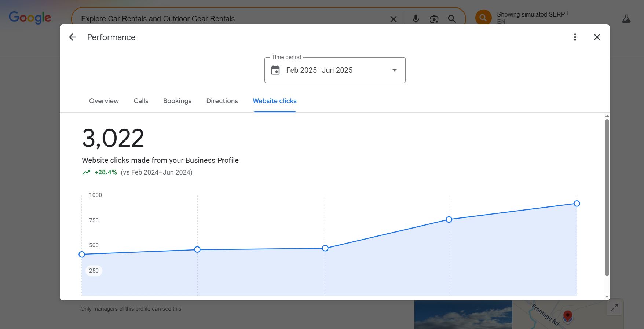Click the Google logo
Image resolution: width=644 pixels, height=329 pixels.
point(30,17)
